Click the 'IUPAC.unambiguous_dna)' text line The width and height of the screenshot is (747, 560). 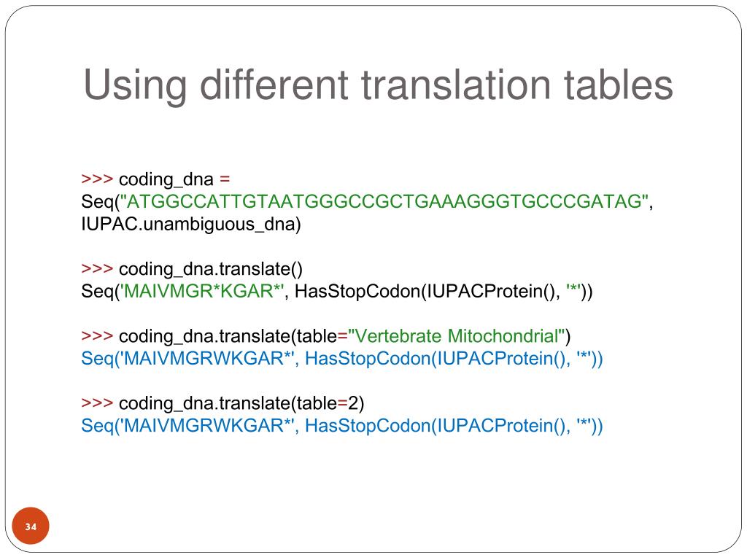pyautogui.click(x=191, y=224)
